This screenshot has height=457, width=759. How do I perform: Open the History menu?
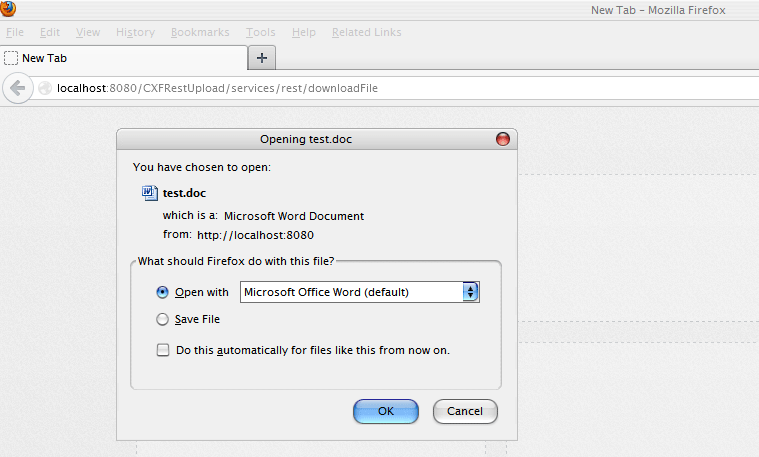tap(135, 32)
